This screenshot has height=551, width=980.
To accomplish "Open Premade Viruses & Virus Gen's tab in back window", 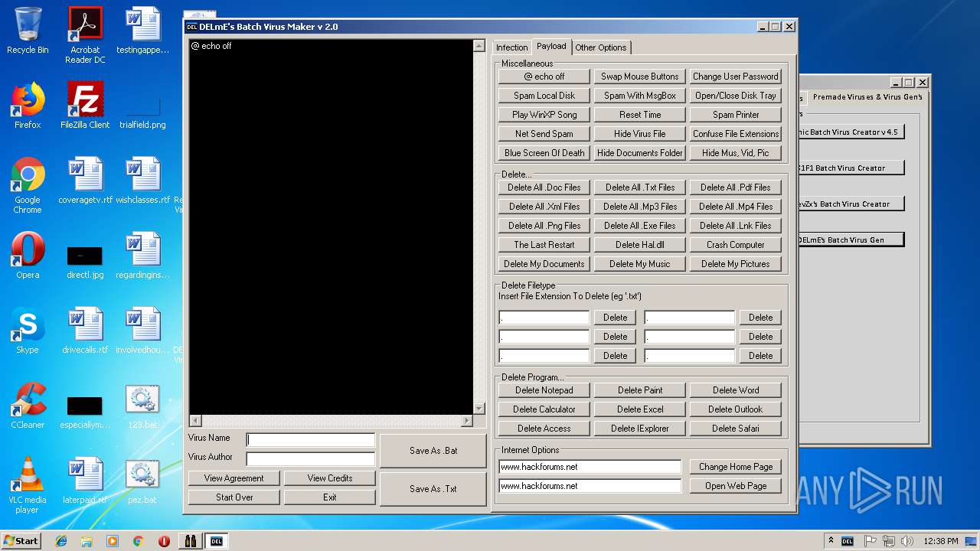I will coord(867,97).
